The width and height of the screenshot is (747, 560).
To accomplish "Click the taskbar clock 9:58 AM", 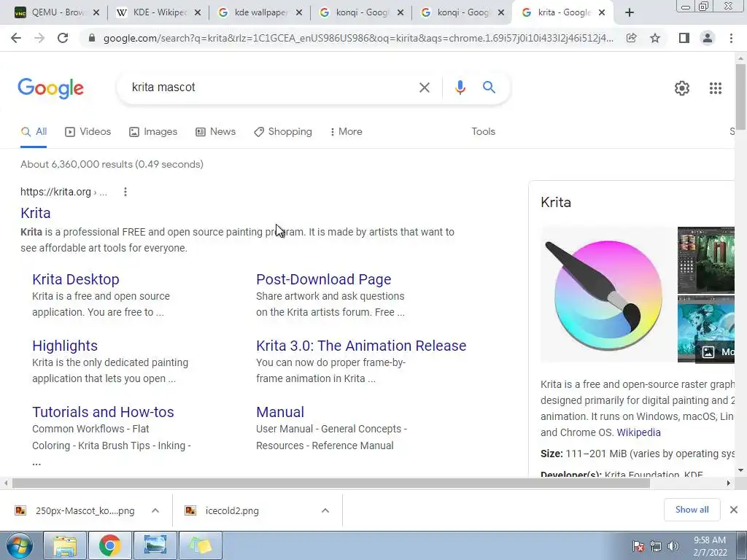I will click(x=709, y=546).
